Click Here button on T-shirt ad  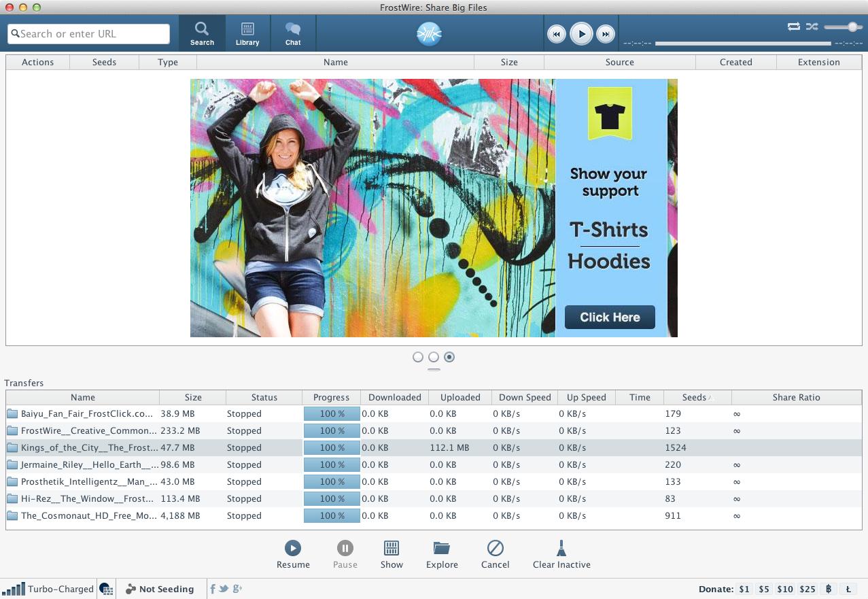coord(610,317)
